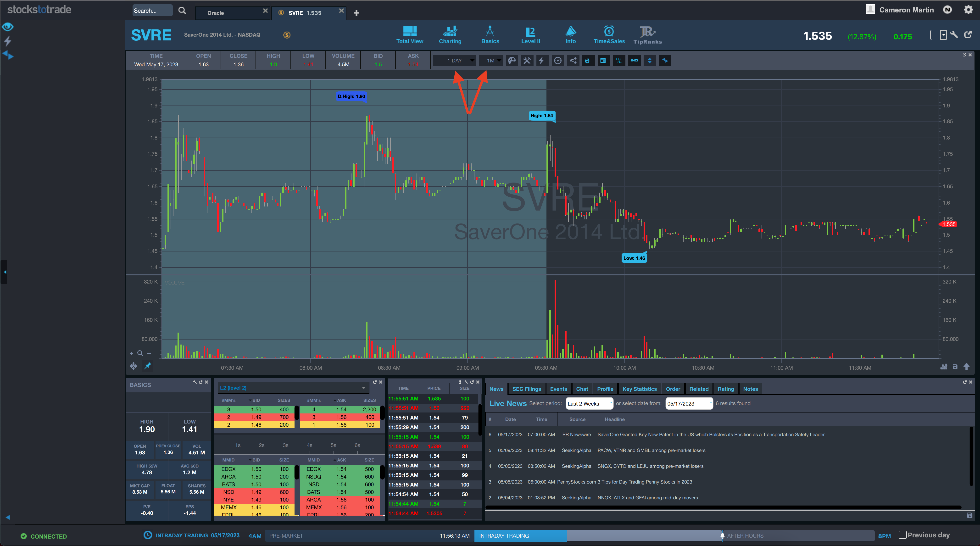
Task: Click the news panel vertical scrollbar
Action: pos(971,456)
